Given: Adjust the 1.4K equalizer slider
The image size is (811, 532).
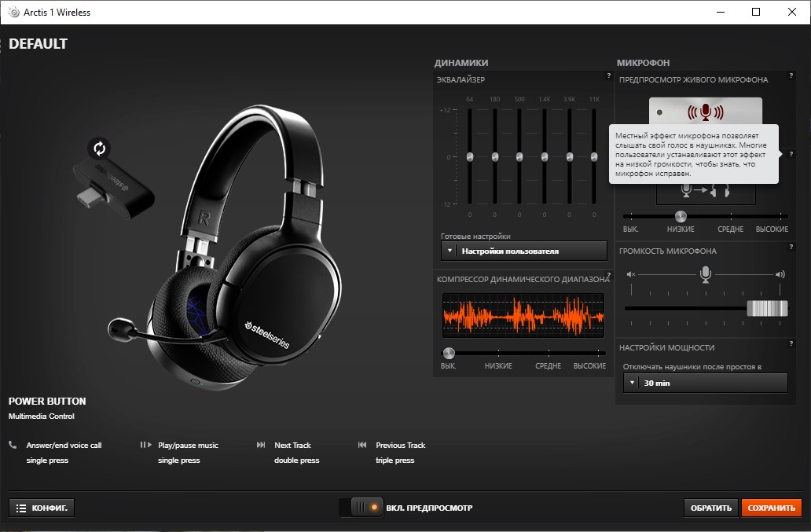Looking at the screenshot, I should point(544,156).
